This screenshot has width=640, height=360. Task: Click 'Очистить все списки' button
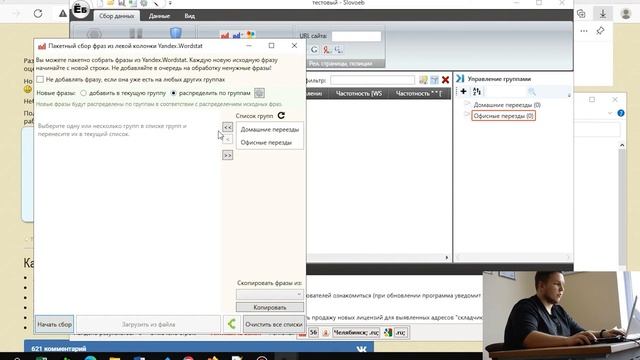273,324
